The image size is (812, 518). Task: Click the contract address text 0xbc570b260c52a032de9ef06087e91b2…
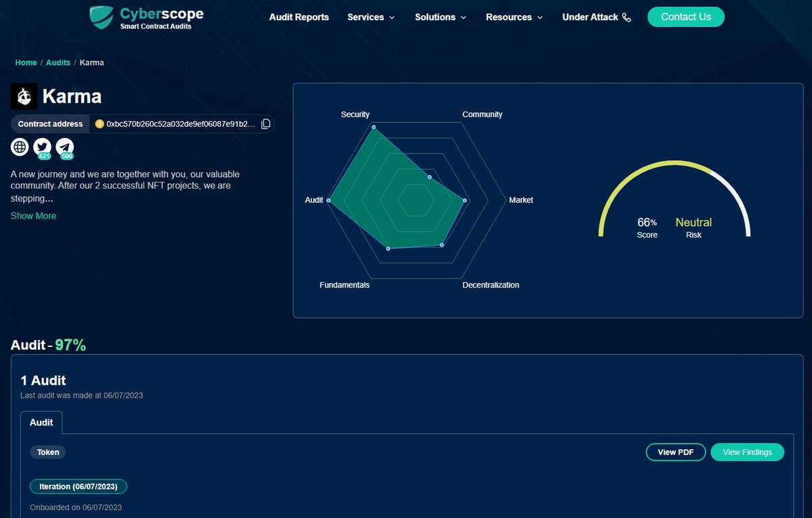[x=181, y=124]
